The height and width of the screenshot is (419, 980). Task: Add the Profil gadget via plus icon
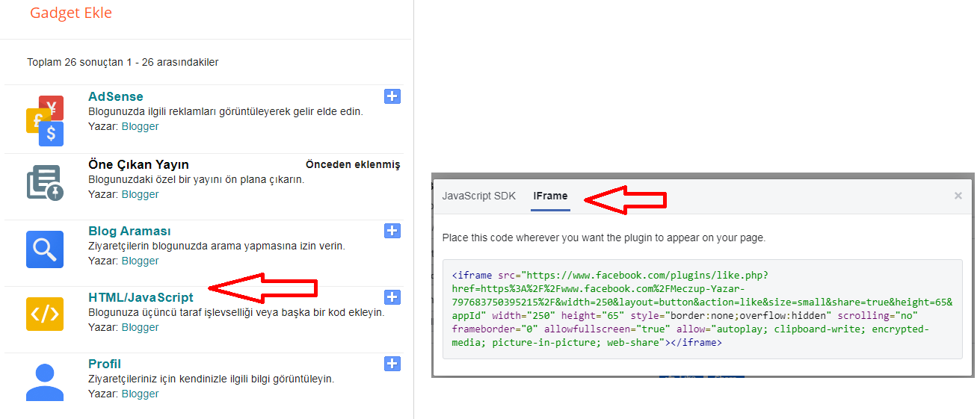click(392, 364)
